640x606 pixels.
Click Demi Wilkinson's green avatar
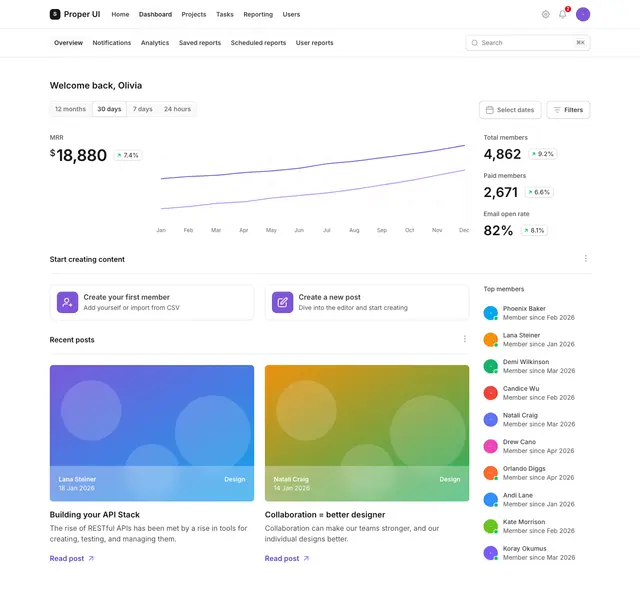tap(491, 366)
